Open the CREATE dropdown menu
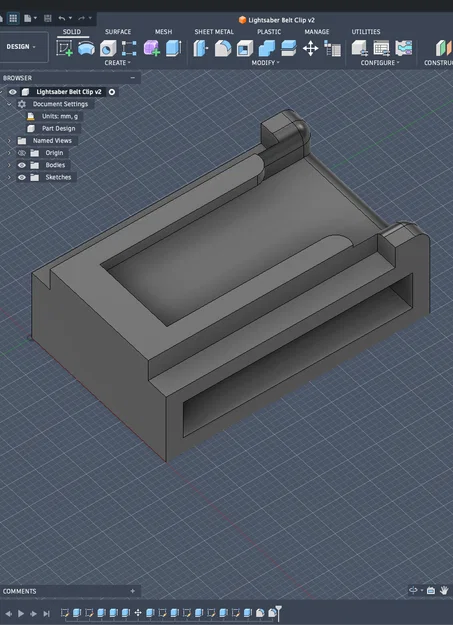Screen dimensions: 453x625 pyautogui.click(x=117, y=63)
